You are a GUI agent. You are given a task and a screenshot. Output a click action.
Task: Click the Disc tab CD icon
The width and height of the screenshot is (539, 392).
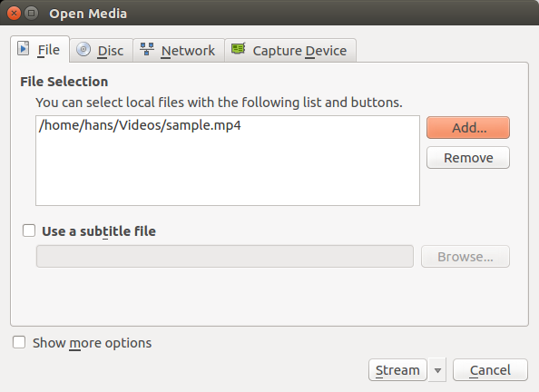pos(83,49)
